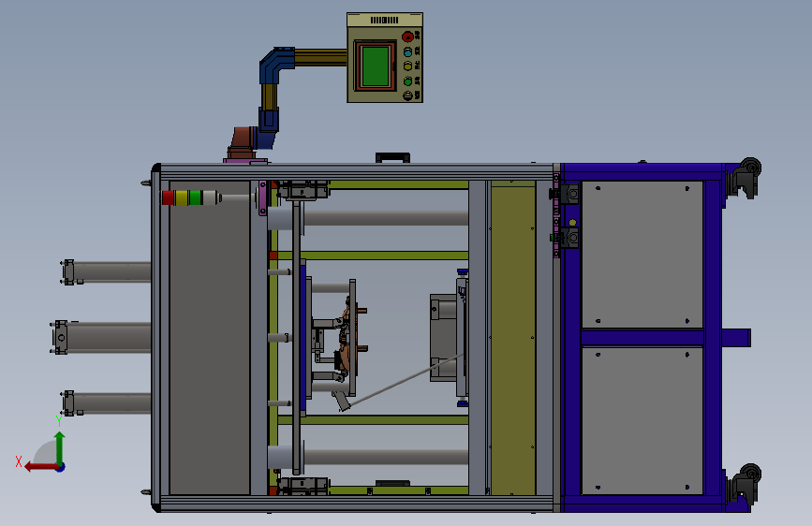Select the green push button on the control box
Image resolution: width=812 pixels, height=526 pixels.
point(407,81)
